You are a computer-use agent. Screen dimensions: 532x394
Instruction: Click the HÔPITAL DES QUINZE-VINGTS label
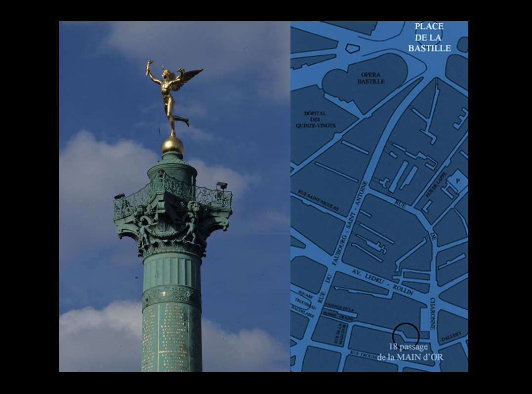(x=315, y=119)
